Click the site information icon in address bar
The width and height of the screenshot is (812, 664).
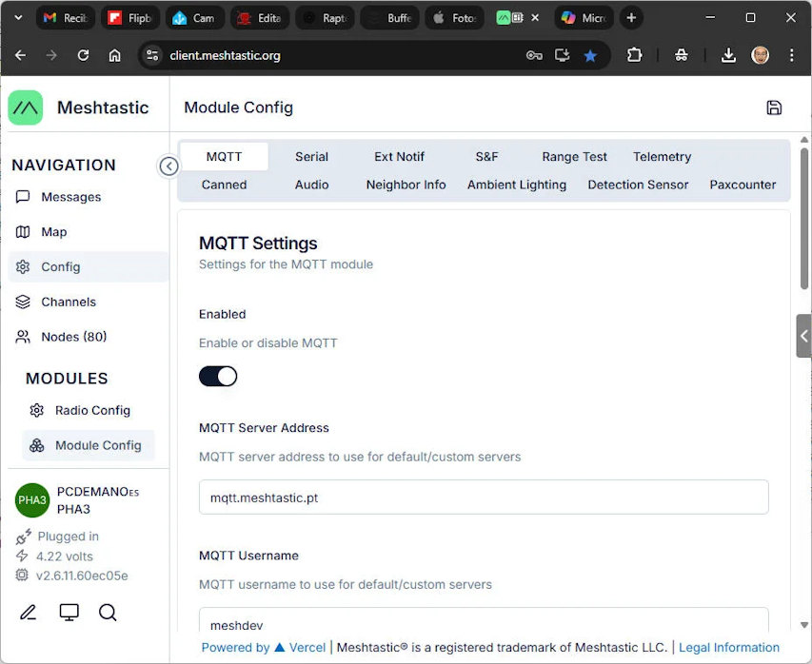(152, 55)
